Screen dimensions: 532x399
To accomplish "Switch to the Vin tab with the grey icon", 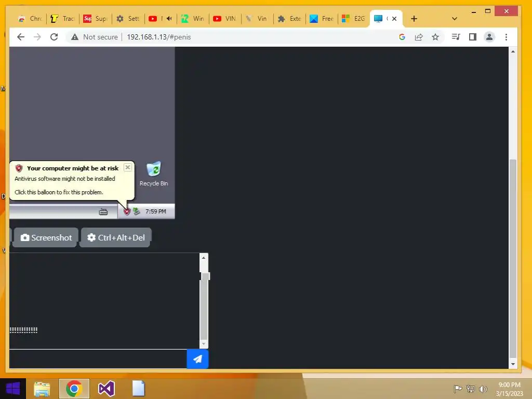I will [257, 19].
